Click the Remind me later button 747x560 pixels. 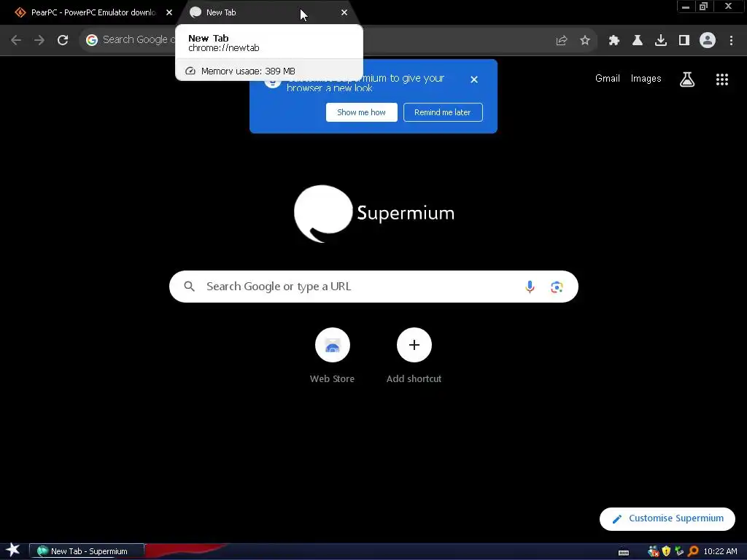click(443, 112)
